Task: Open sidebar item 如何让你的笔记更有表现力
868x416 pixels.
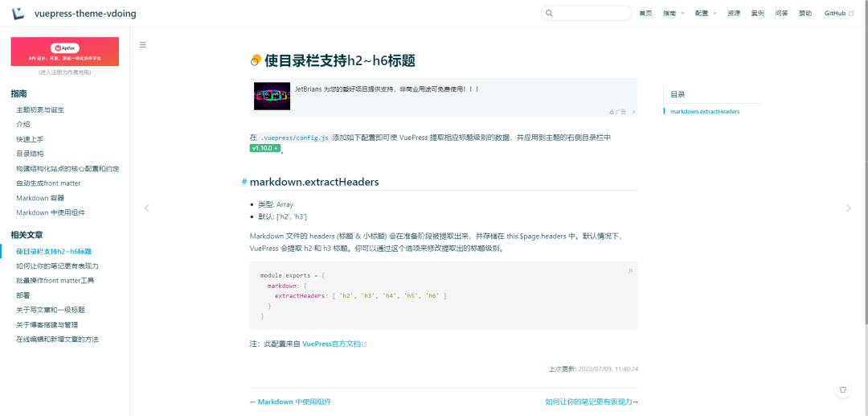Action: (58, 266)
